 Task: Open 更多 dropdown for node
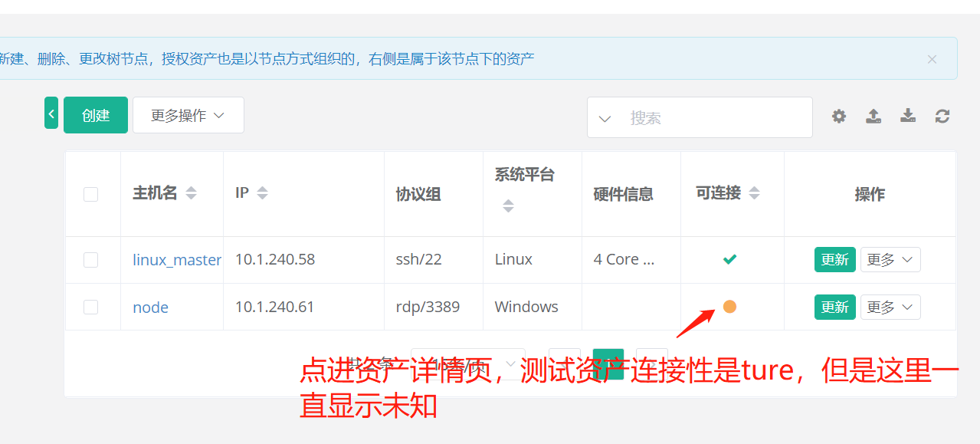tap(890, 308)
